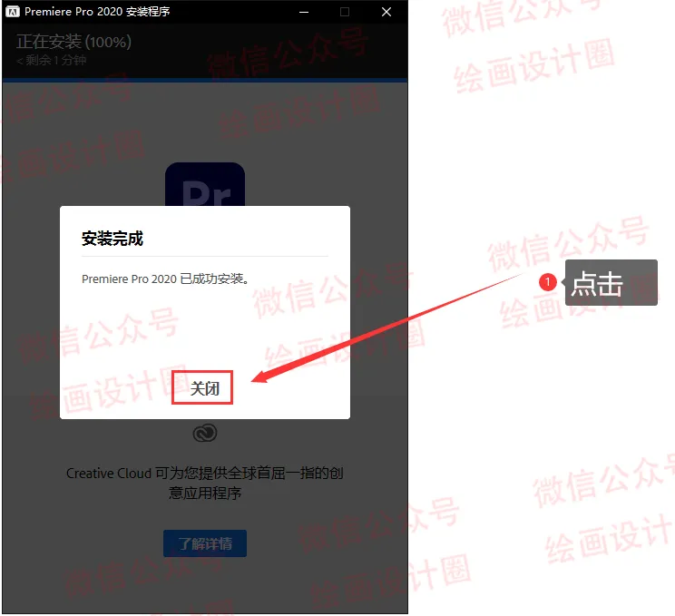Minimize the Premiere Pro 2020 installer window
This screenshot has height=616, width=675.
pyautogui.click(x=304, y=12)
